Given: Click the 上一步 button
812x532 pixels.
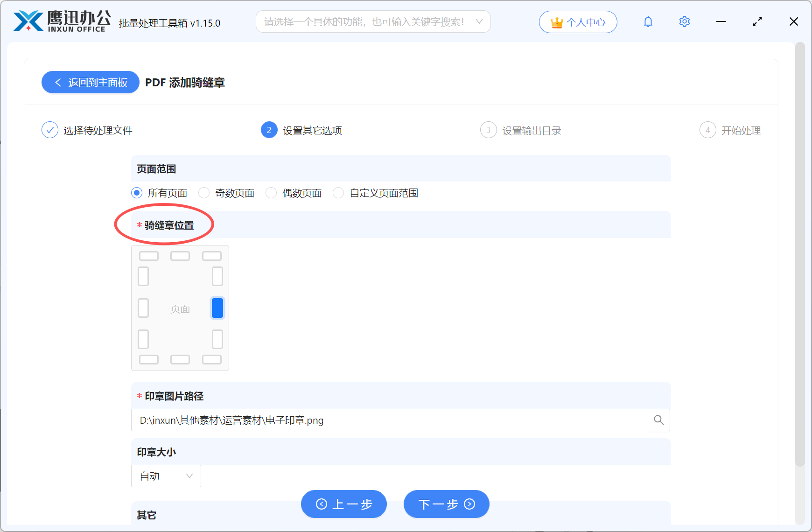Looking at the screenshot, I should click(x=344, y=504).
